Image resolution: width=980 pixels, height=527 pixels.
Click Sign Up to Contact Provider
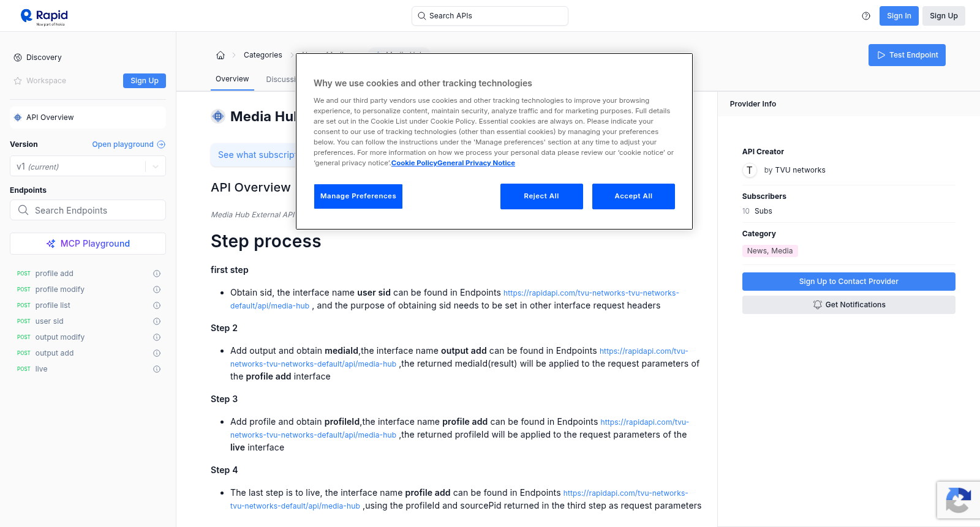coord(849,282)
